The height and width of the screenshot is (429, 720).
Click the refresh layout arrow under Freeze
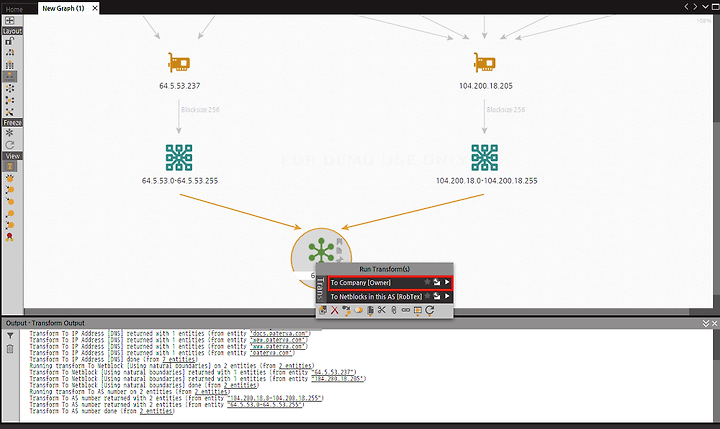click(10, 145)
